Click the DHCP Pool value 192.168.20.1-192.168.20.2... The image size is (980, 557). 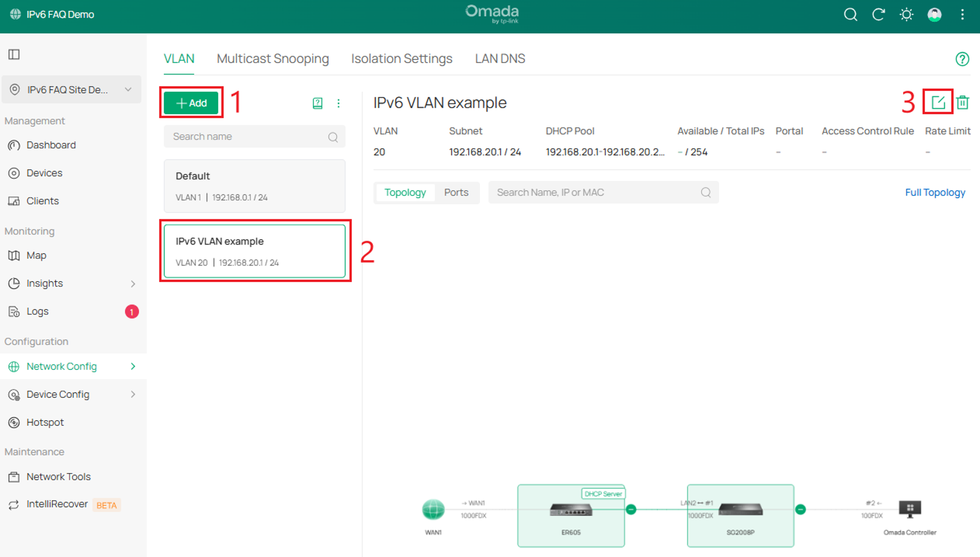[x=605, y=152]
